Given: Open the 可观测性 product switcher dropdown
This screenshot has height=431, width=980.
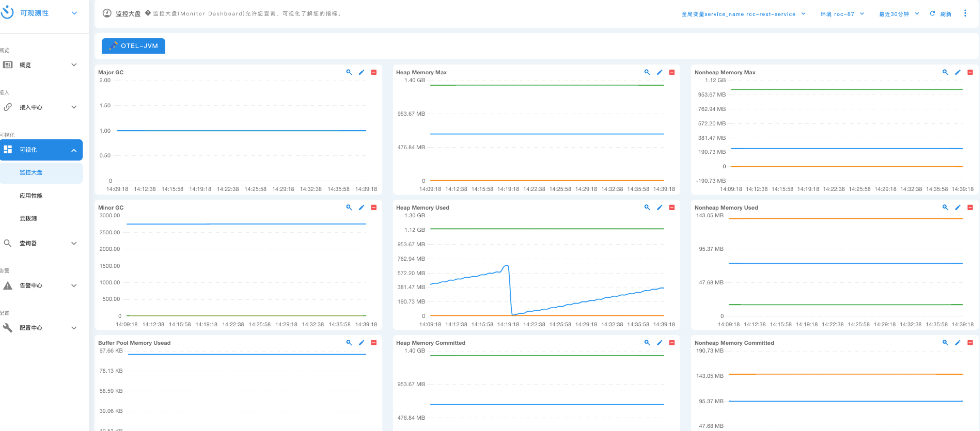Looking at the screenshot, I should 75,13.
